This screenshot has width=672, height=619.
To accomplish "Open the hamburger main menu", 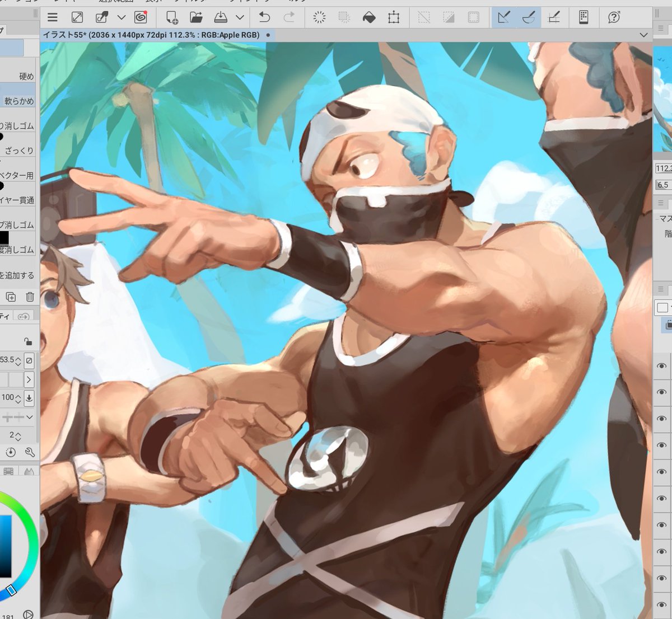I will point(52,17).
